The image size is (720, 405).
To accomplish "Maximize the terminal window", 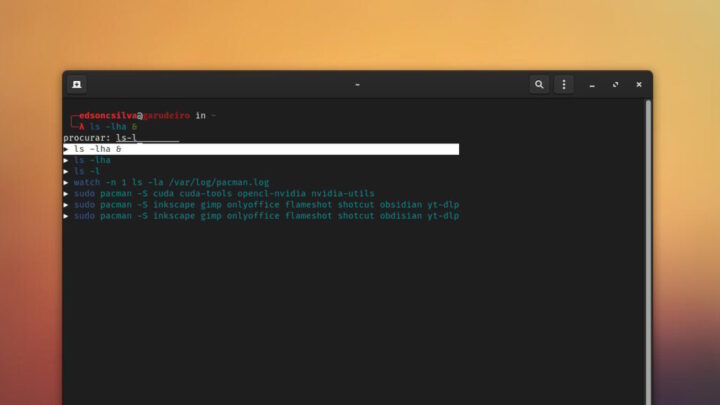I will [x=616, y=85].
